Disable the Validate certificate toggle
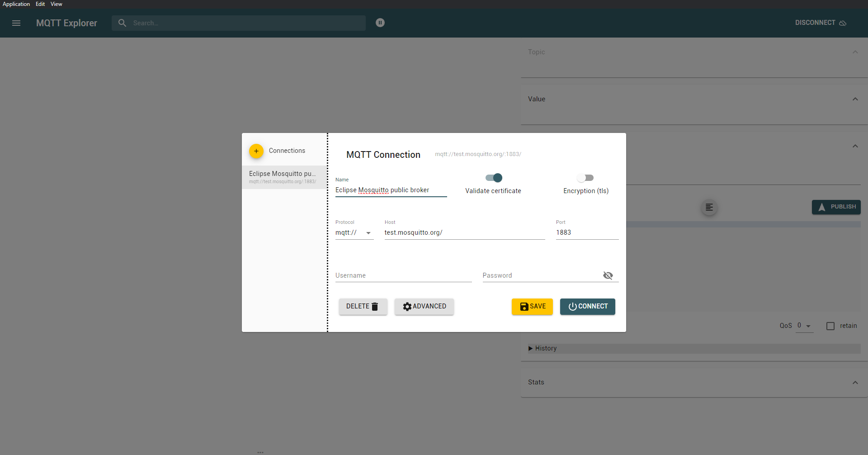868x455 pixels. pos(493,178)
